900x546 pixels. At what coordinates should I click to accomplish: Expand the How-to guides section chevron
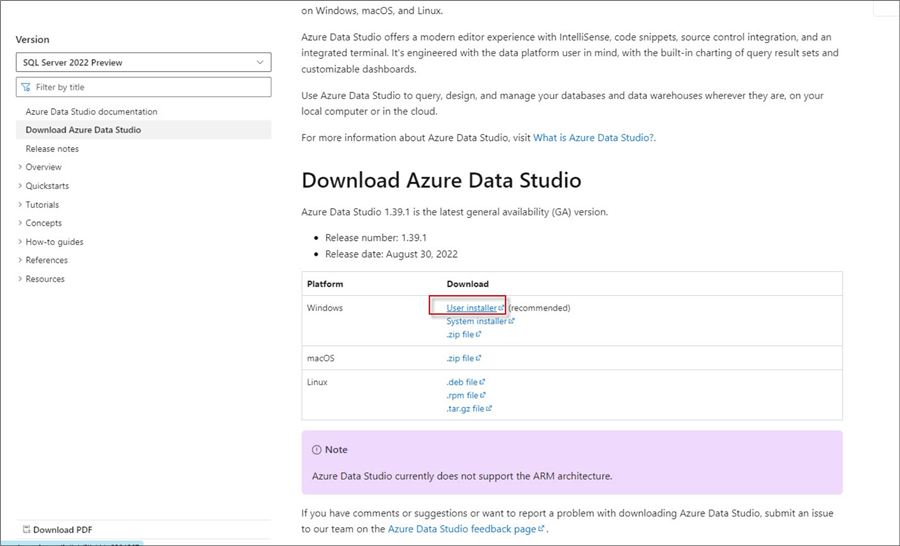[x=20, y=242]
